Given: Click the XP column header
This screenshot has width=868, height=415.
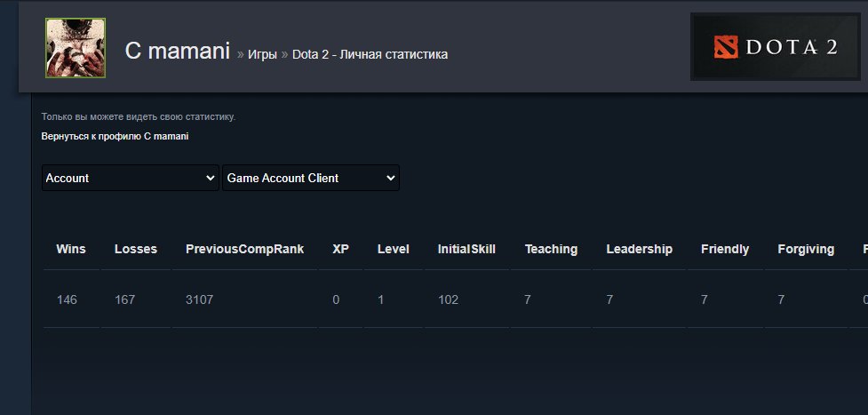Looking at the screenshot, I should [x=340, y=250].
